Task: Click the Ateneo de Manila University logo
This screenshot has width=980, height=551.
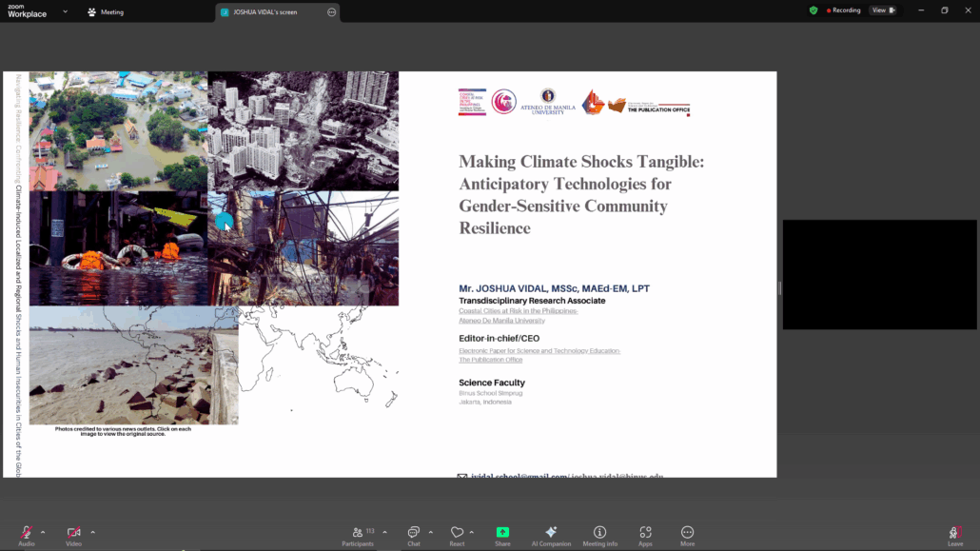Action: pyautogui.click(x=548, y=102)
